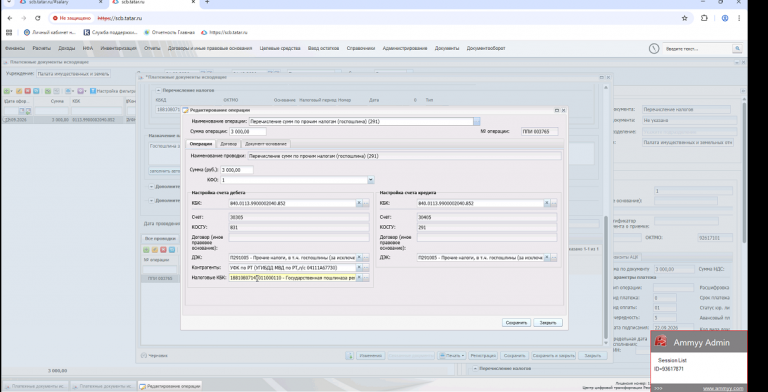Expand the bottom Перечисление налогов panel
The height and width of the screenshot is (392, 768).
[x=475, y=368]
